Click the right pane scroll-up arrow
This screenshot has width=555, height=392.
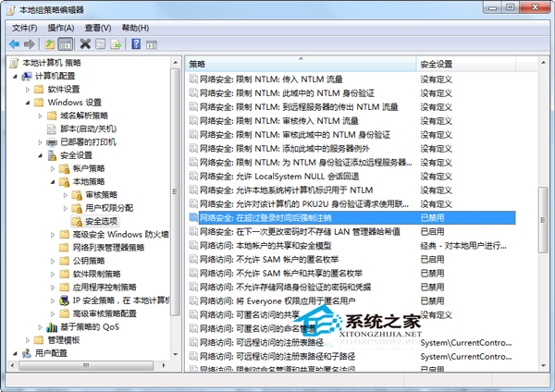[543, 63]
